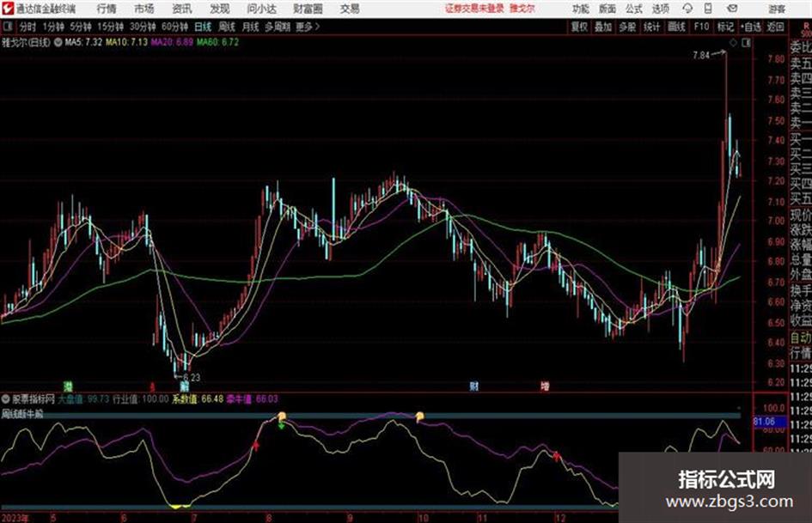The image size is (812, 523).
Task: Switch to 60分钟 chart period
Action: (174, 27)
